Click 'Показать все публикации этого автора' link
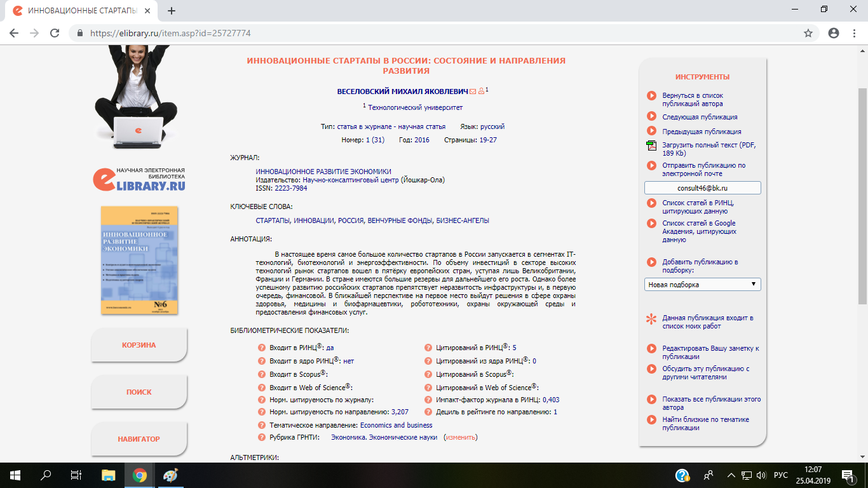868x488 pixels. coord(711,403)
